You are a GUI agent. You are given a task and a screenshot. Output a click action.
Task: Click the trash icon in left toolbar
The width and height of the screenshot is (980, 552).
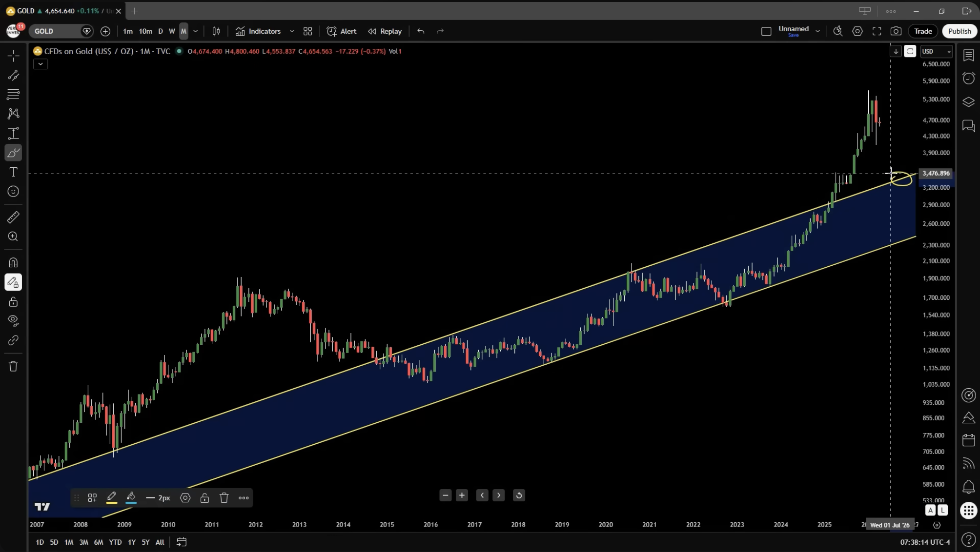click(13, 366)
